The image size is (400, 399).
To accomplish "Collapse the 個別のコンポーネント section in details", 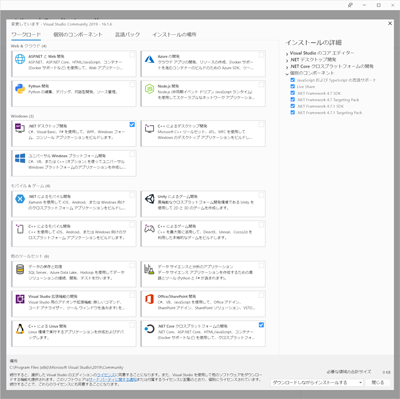I will coord(287,73).
